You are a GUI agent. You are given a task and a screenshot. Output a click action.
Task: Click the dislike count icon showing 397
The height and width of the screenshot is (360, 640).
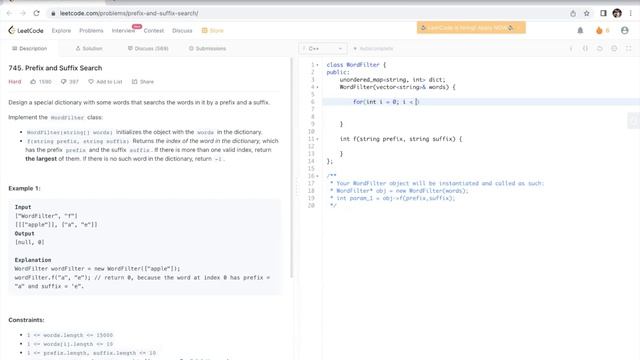(64, 82)
